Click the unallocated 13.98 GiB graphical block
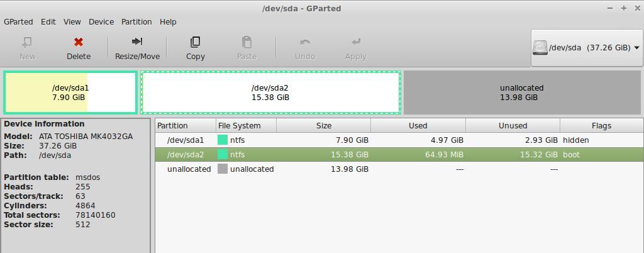This screenshot has width=644, height=253. pyautogui.click(x=521, y=93)
